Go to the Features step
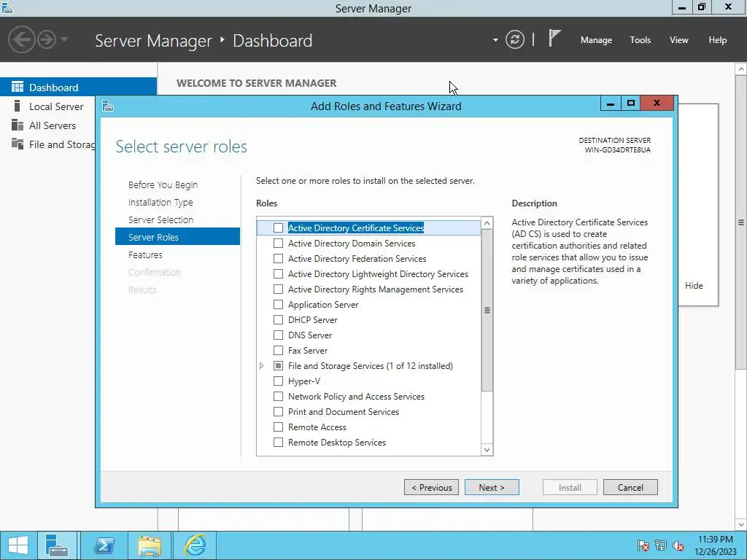This screenshot has height=560, width=747. 145,254
